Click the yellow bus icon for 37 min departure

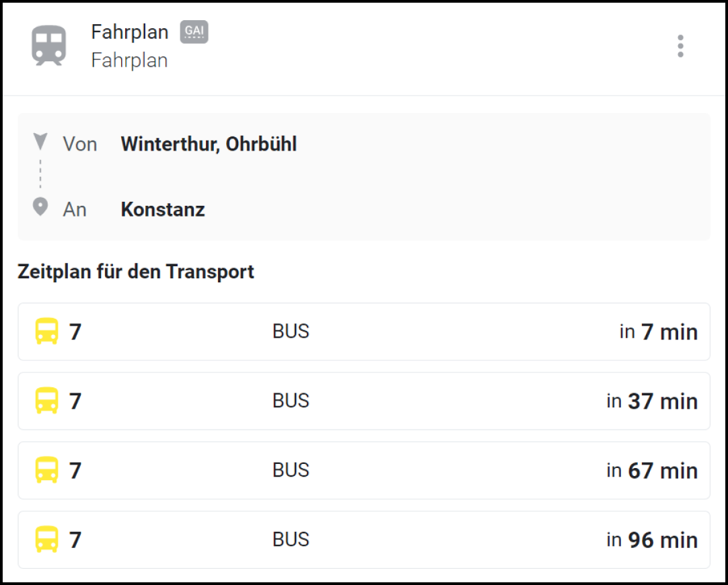point(46,401)
